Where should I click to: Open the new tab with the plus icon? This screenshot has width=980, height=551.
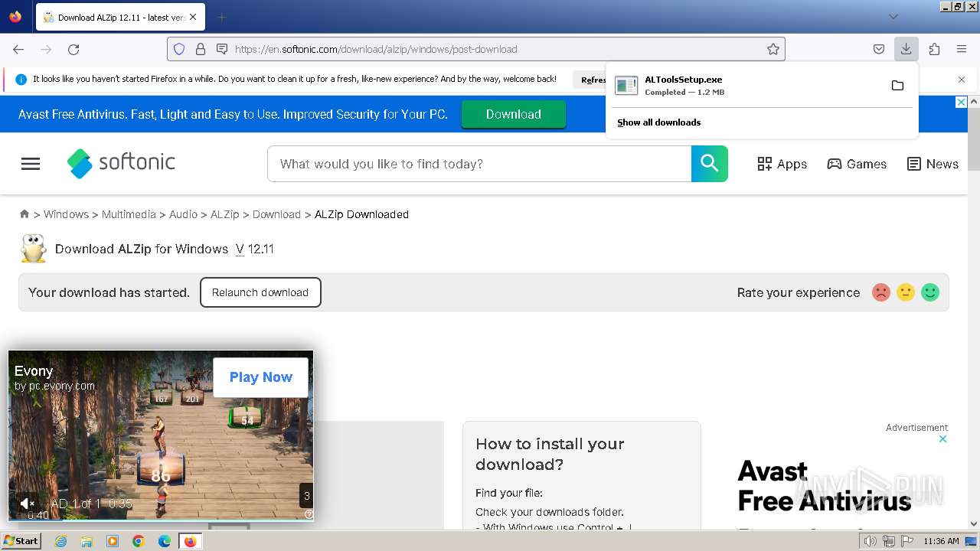[x=221, y=17]
